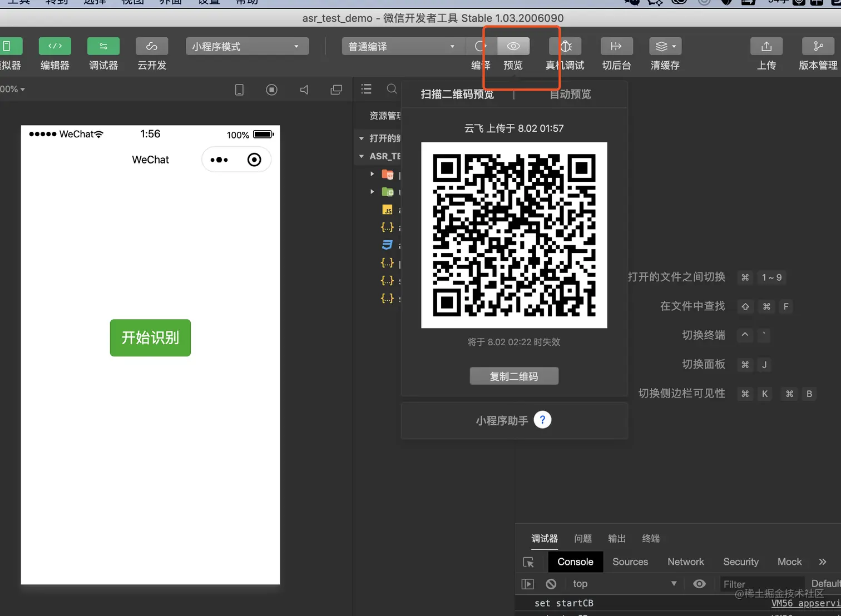
Task: Open the 小程序模式 mode dropdown
Action: point(247,46)
